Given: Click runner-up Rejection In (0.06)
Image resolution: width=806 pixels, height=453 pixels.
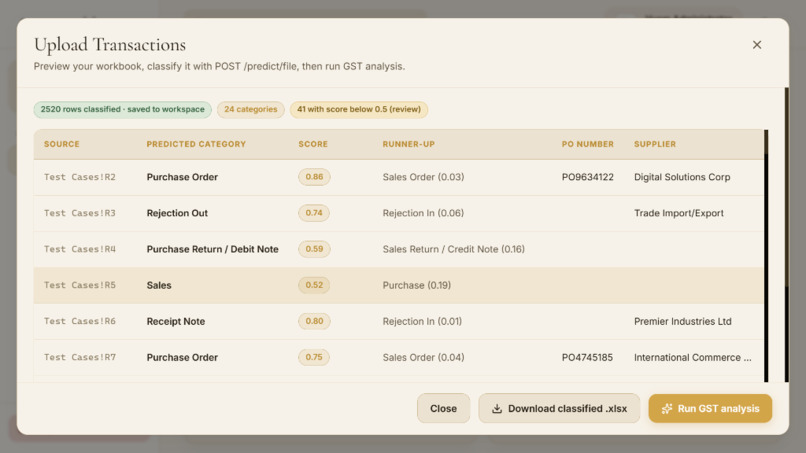Looking at the screenshot, I should [423, 213].
